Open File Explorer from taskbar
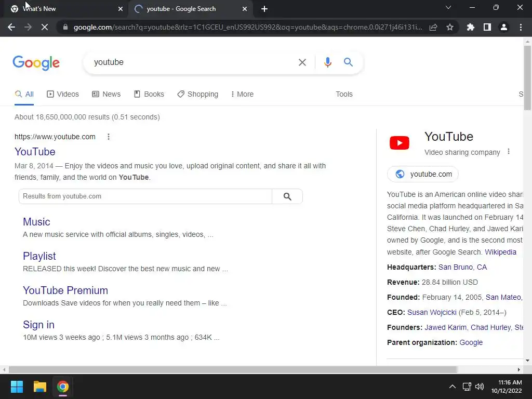This screenshot has height=399, width=532. tap(39, 387)
